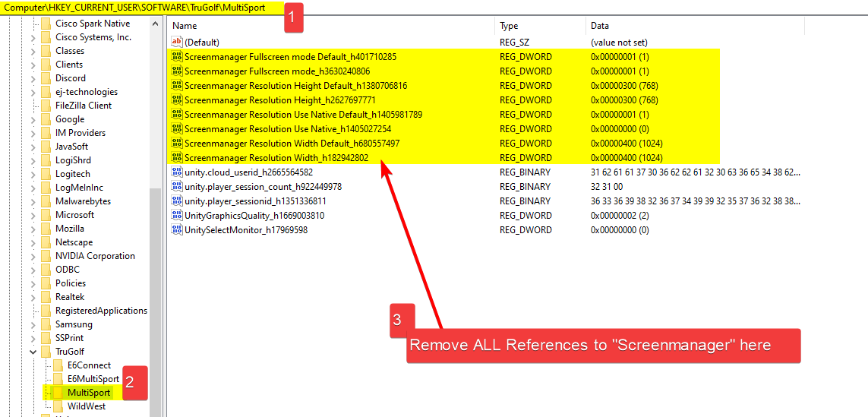868x417 pixels.
Task: Click REG_SZ type of (Default) row
Action: coord(516,42)
